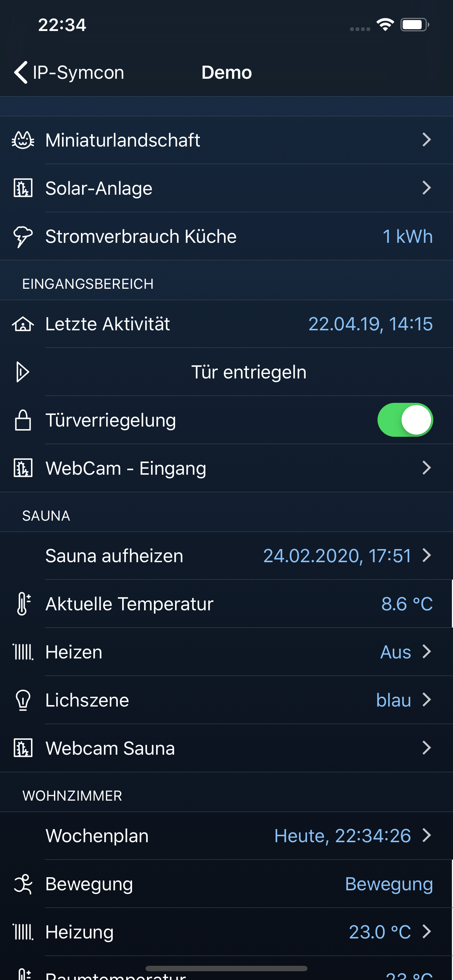Tap the motion person icon beside Bewegung
The image size is (453, 980).
tap(23, 884)
